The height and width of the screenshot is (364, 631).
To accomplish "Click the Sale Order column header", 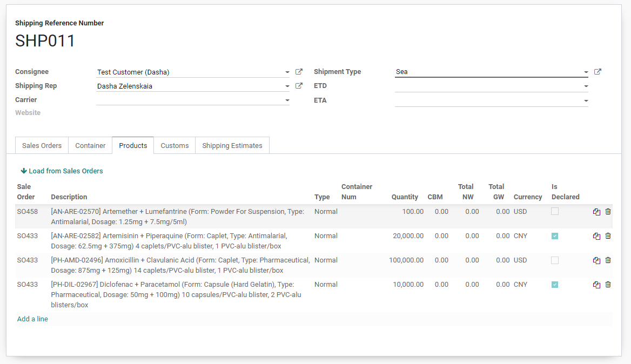I will [x=26, y=192].
